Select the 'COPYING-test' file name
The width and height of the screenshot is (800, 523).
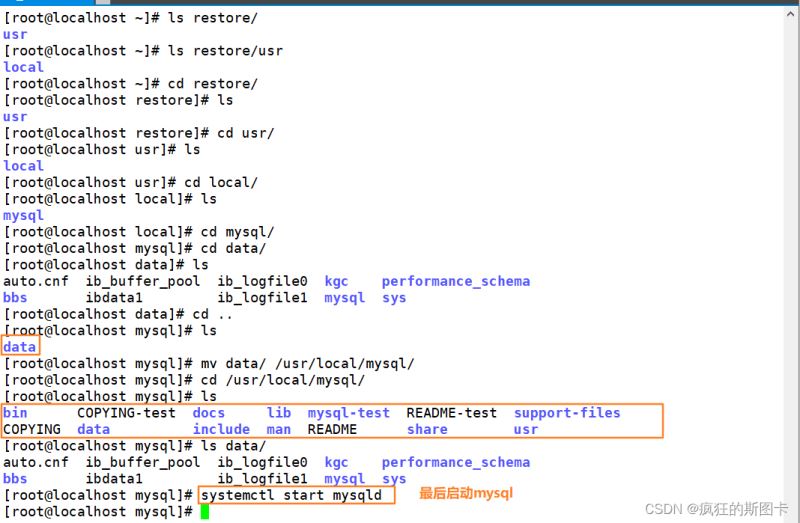coord(126,413)
